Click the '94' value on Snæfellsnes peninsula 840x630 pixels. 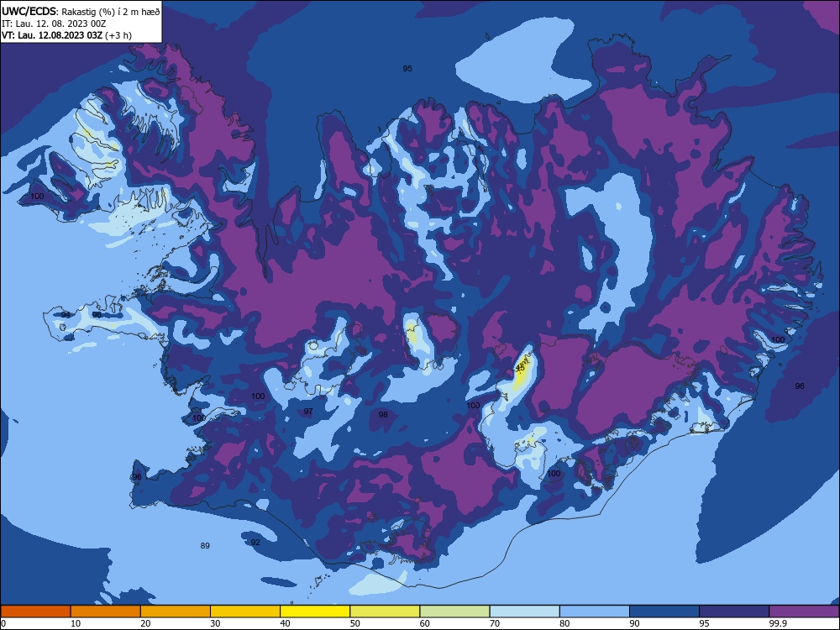[66, 314]
